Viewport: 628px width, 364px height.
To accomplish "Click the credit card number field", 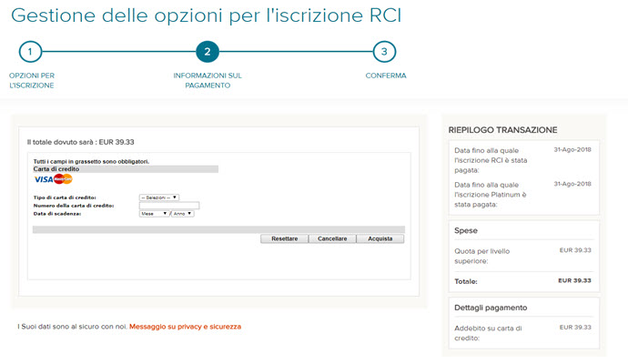I will click(169, 205).
